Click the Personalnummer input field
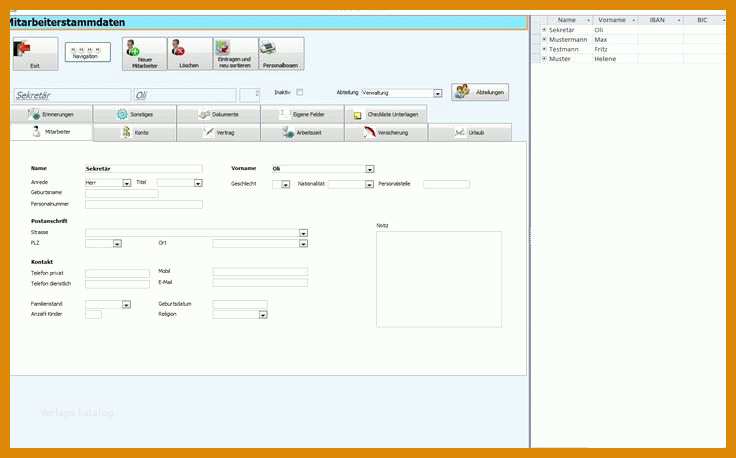 pyautogui.click(x=144, y=205)
